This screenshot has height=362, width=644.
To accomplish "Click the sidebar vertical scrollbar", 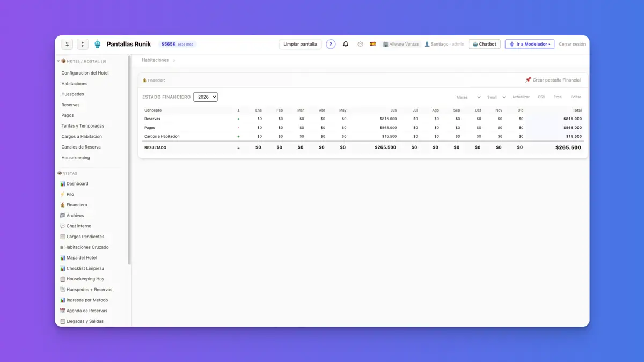I will pos(129,160).
